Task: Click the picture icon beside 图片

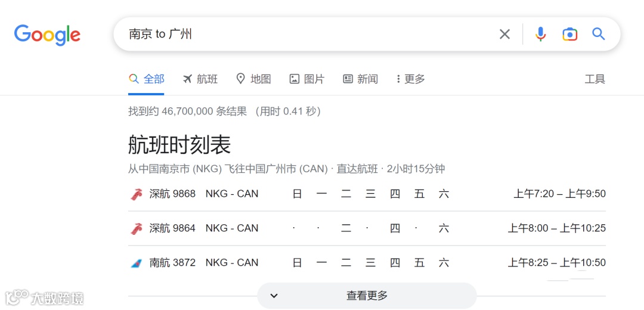Action: [x=294, y=79]
